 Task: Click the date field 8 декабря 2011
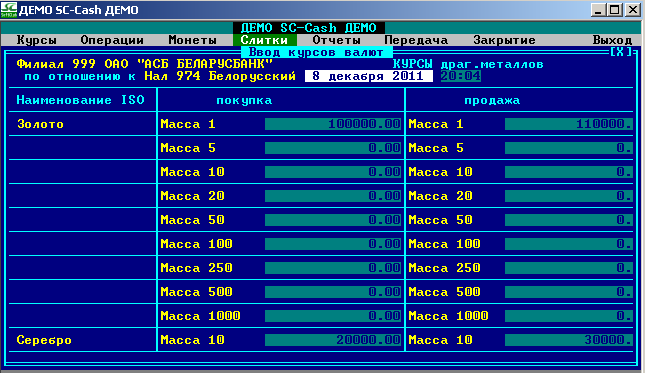point(369,76)
